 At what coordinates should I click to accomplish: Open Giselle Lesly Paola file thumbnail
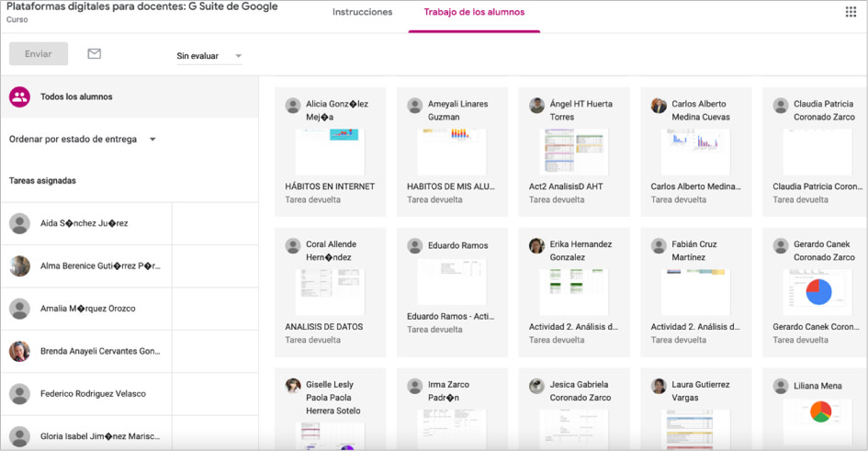coord(330,436)
